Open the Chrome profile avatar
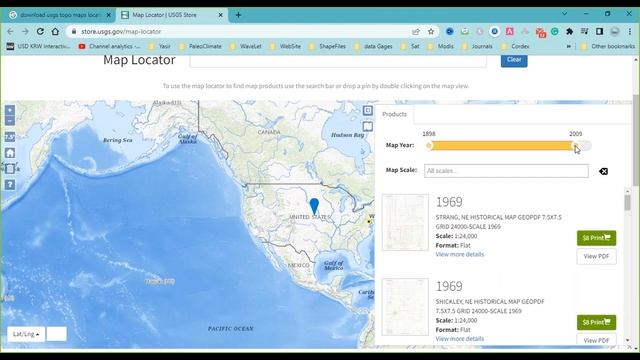 click(615, 31)
